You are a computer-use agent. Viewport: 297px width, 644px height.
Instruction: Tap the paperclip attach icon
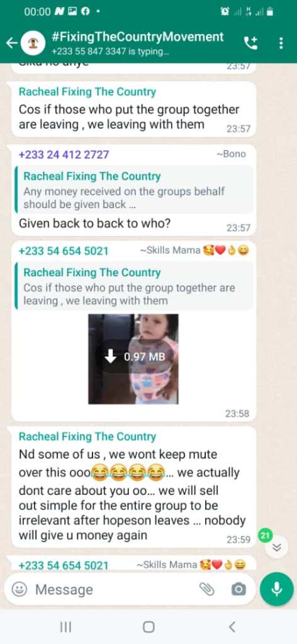tap(207, 589)
